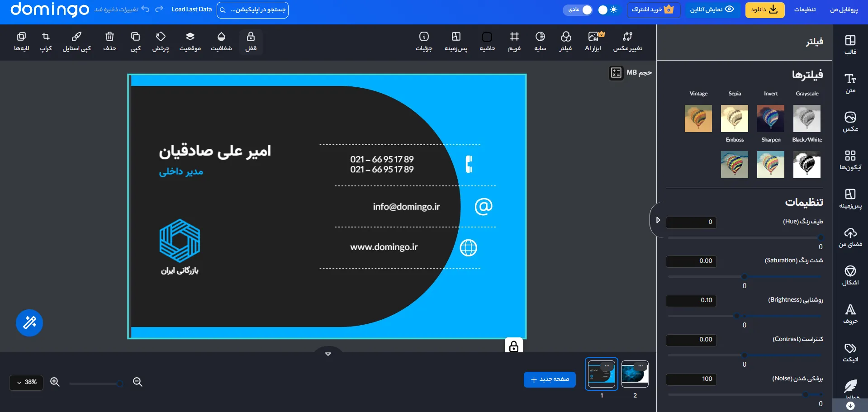Click the Buy Subscription (خرید اشتراک) button
868x412 pixels.
pyautogui.click(x=653, y=9)
